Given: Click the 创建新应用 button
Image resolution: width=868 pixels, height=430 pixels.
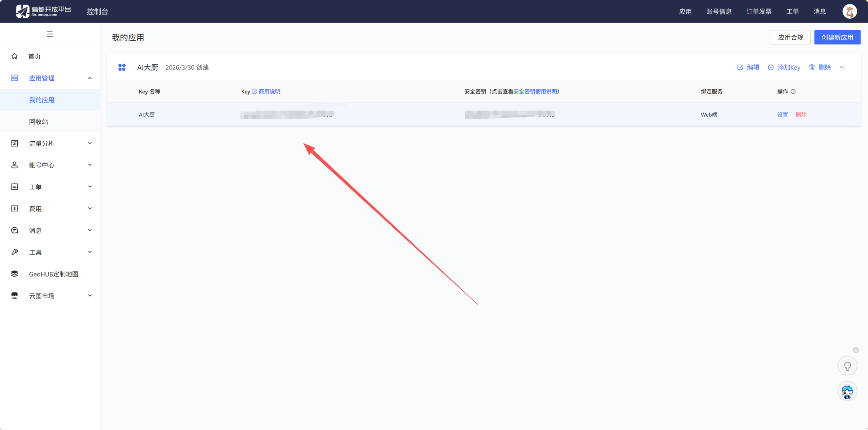Looking at the screenshot, I should [837, 37].
